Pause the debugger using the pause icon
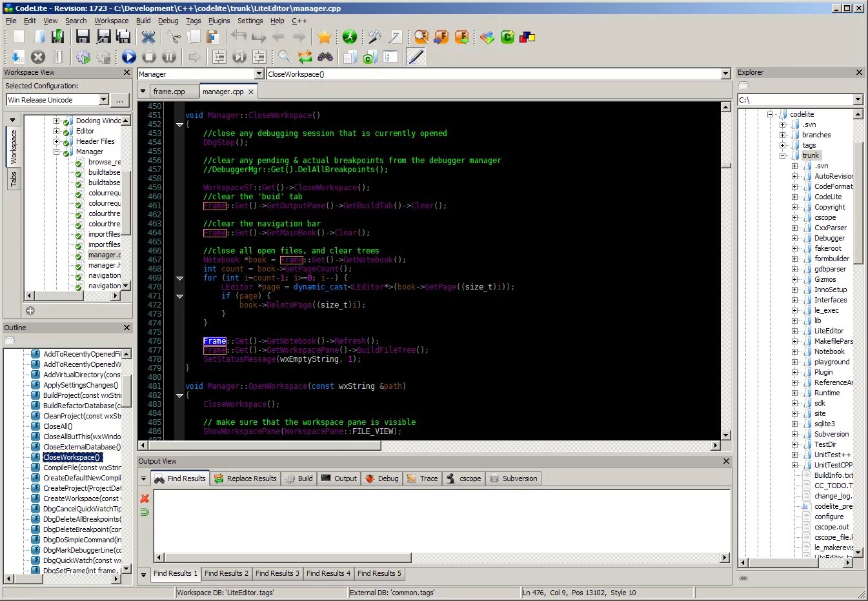The width and height of the screenshot is (868, 601). click(x=168, y=57)
